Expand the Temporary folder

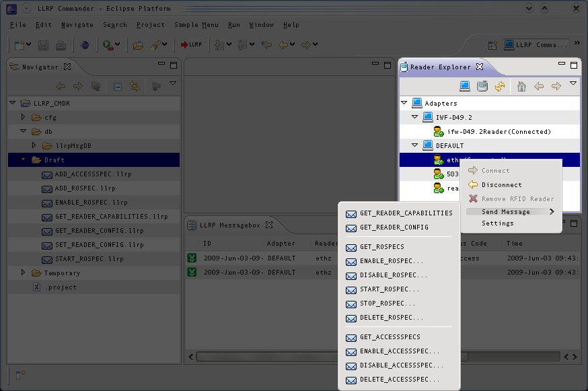(23, 273)
